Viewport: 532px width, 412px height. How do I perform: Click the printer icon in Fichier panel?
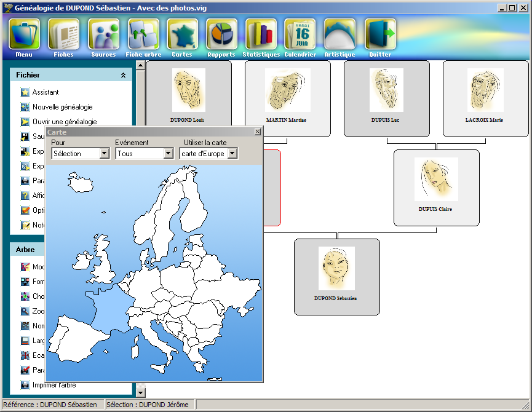25,181
